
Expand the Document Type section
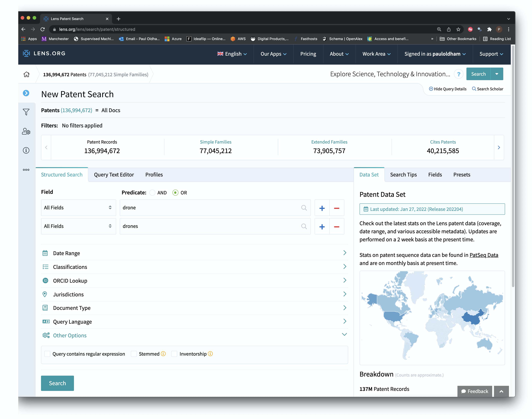click(194, 308)
